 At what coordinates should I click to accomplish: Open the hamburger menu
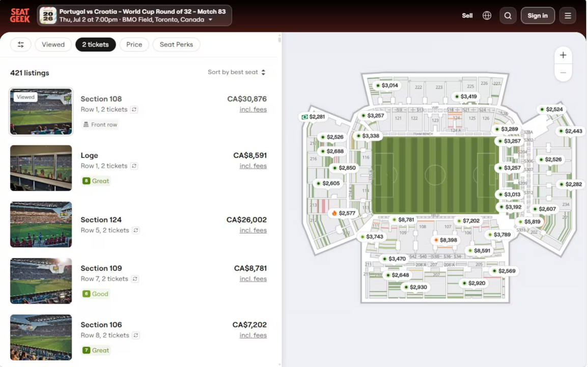coord(568,16)
